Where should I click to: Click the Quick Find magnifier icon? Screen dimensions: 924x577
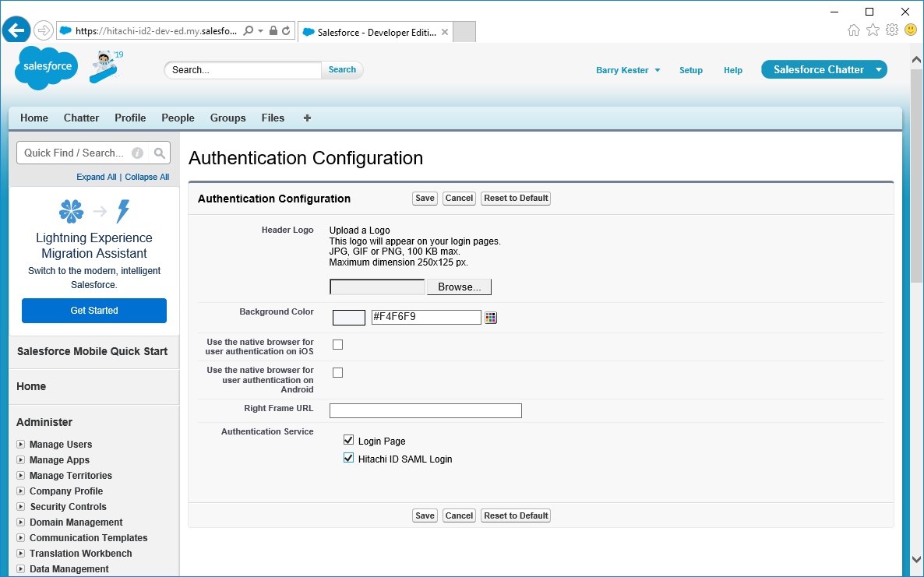159,153
